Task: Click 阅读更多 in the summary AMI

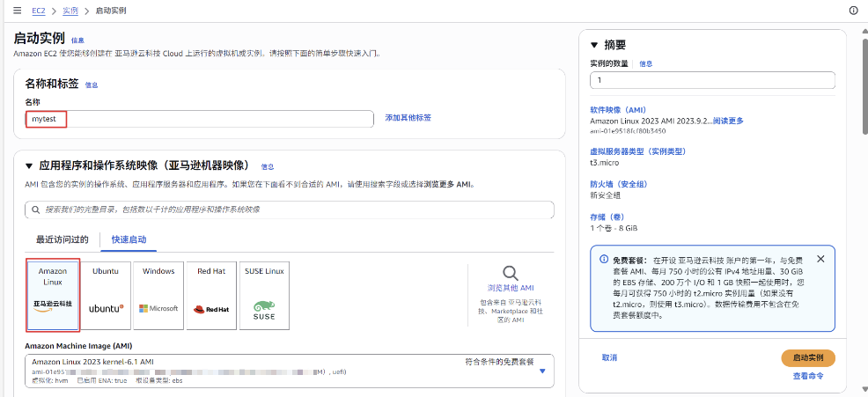Action: [729, 121]
